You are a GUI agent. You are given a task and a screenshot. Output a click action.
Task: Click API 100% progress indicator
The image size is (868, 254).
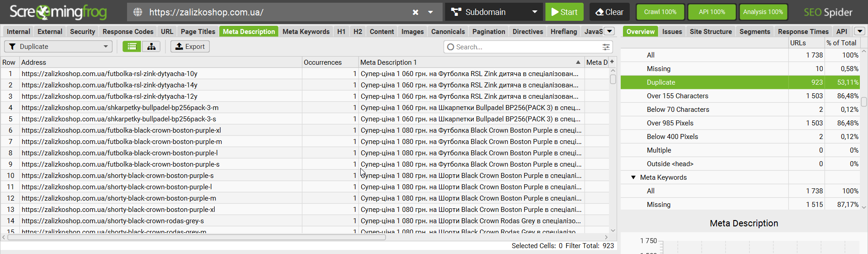(712, 12)
